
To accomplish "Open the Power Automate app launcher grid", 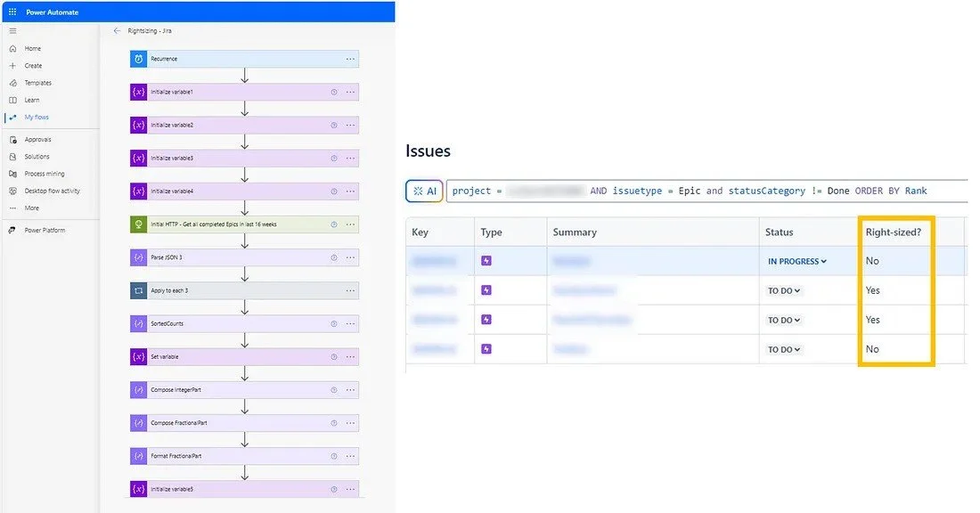I will 12,12.
